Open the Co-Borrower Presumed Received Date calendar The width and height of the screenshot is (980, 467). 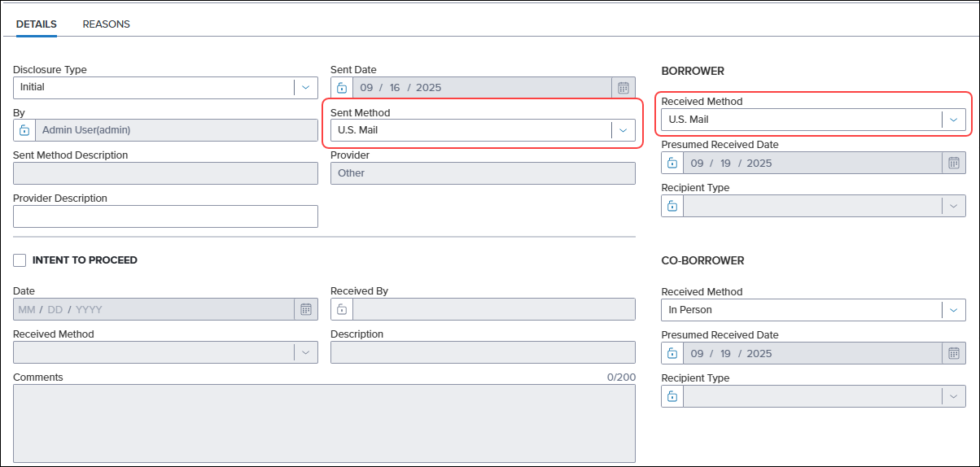[954, 353]
